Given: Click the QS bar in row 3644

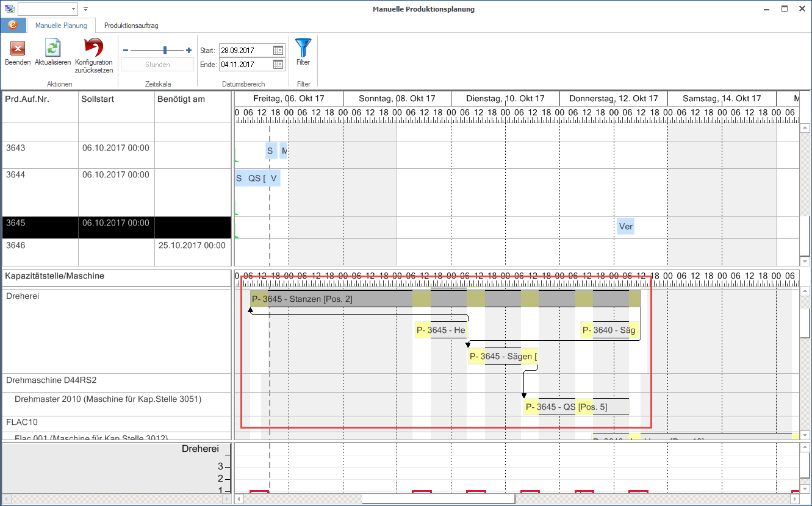Looking at the screenshot, I should point(256,179).
